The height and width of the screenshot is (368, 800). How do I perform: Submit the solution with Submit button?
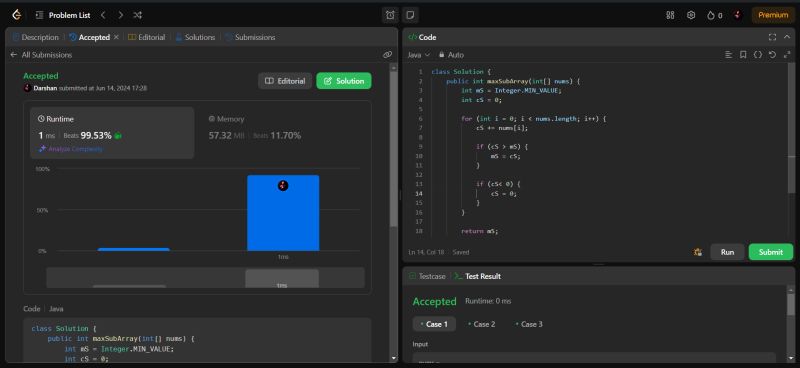click(x=770, y=252)
